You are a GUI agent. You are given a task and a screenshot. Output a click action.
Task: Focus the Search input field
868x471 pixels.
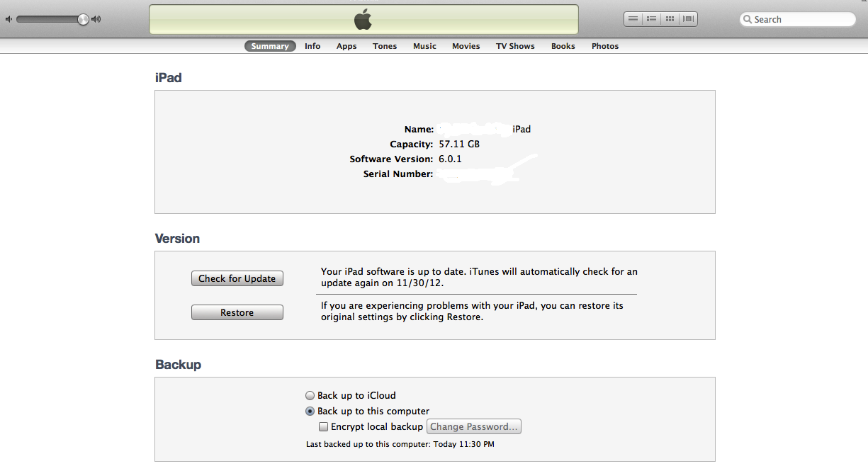[x=798, y=19]
